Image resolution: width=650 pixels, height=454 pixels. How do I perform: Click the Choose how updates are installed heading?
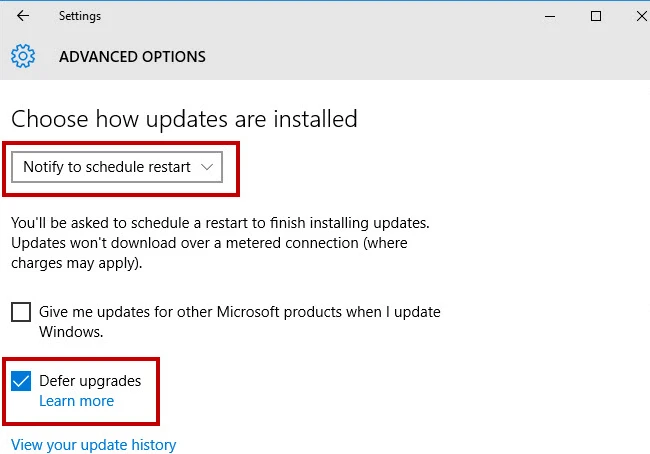[x=184, y=119]
